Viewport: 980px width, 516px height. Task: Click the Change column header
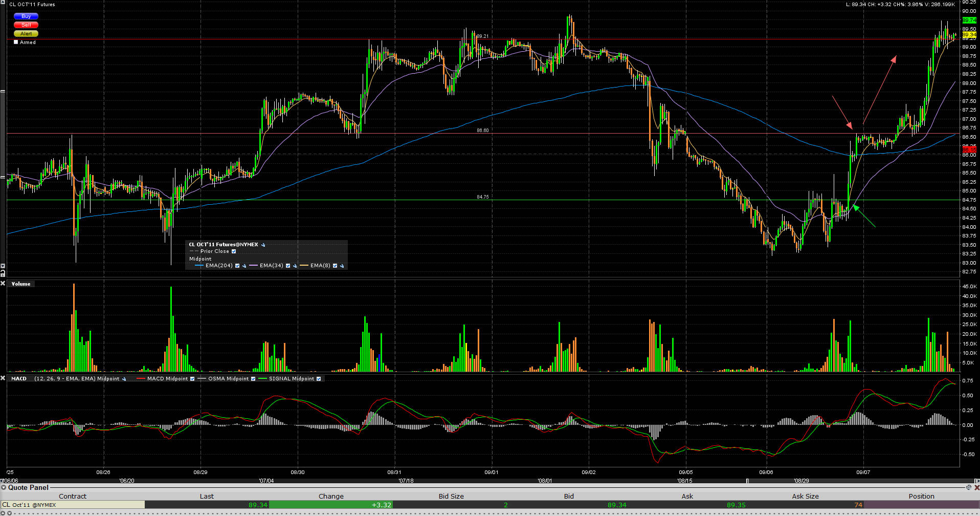(x=331, y=496)
